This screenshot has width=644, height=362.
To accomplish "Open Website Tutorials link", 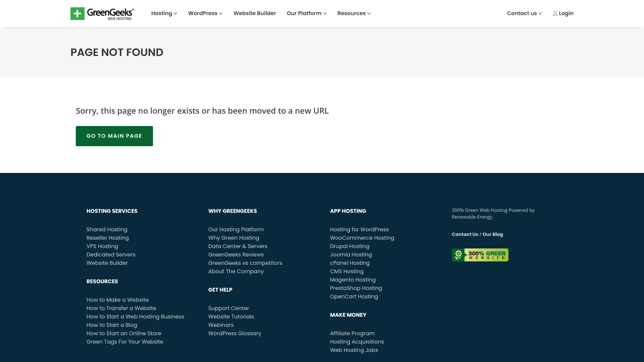I will pyautogui.click(x=231, y=317).
